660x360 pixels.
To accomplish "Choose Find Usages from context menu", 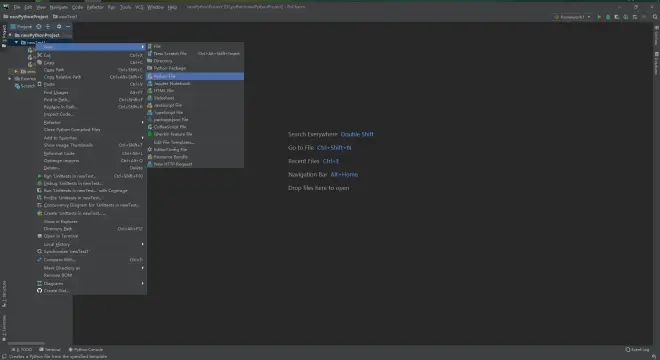I will tap(91, 92).
